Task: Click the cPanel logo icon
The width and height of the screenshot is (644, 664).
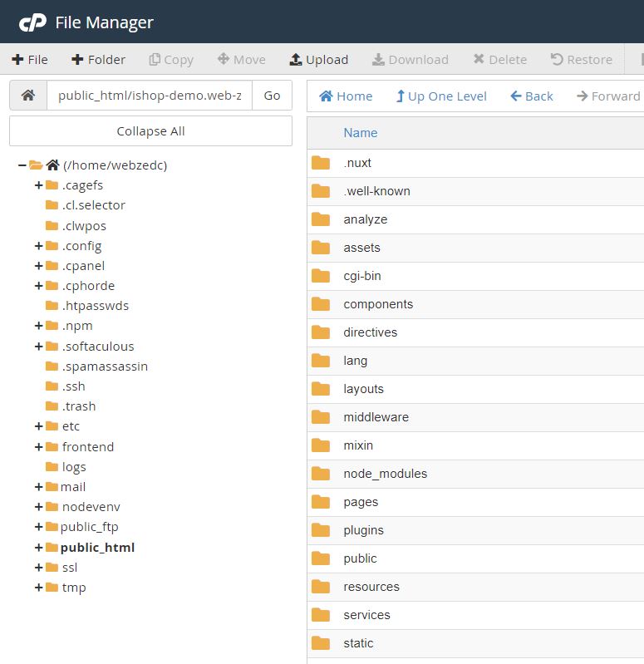Action: (x=32, y=22)
